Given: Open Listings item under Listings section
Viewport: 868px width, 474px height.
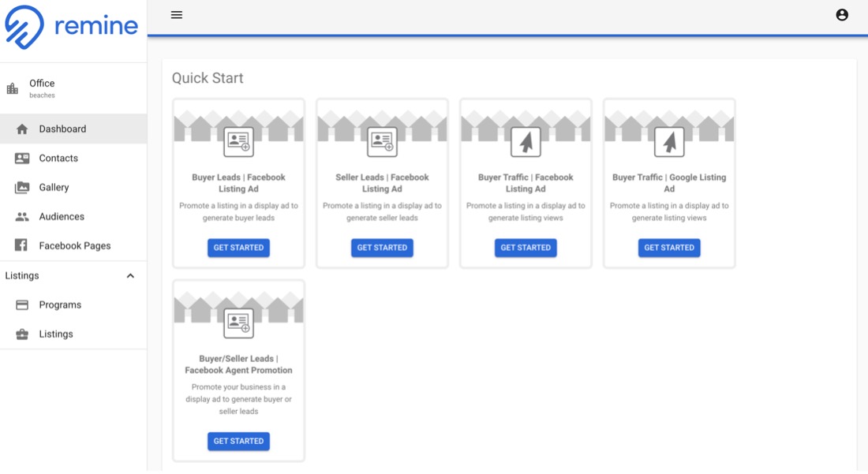Looking at the screenshot, I should (x=73, y=334).
